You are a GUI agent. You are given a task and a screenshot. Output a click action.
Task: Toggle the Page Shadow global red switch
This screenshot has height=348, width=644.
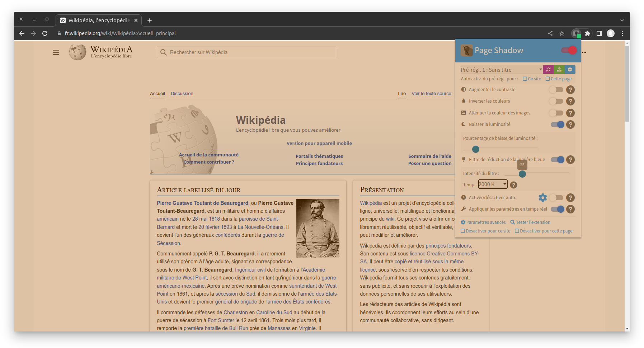click(x=569, y=50)
